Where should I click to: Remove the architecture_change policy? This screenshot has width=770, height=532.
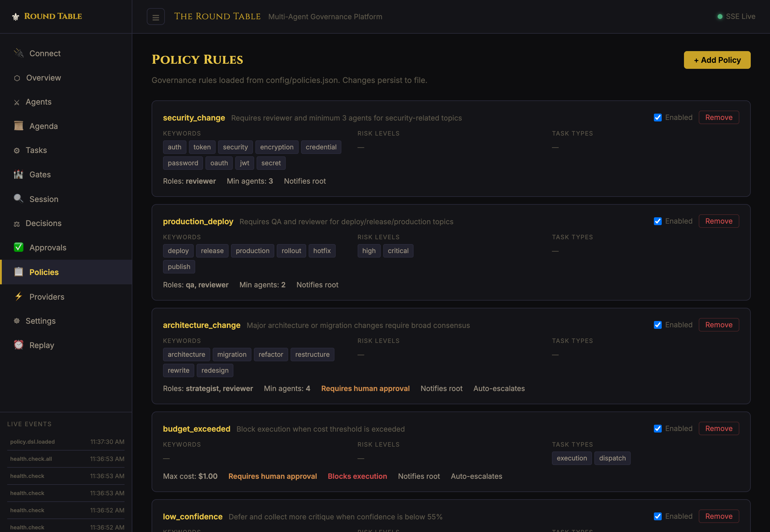click(x=719, y=325)
